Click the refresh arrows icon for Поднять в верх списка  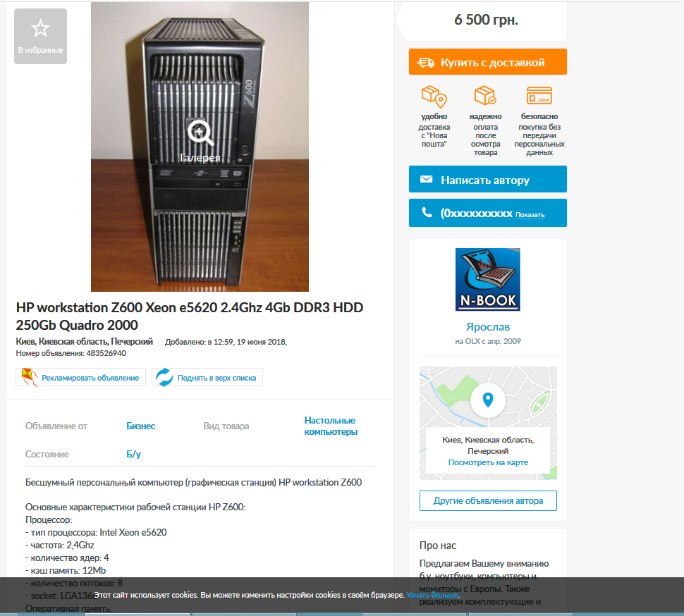(x=164, y=377)
